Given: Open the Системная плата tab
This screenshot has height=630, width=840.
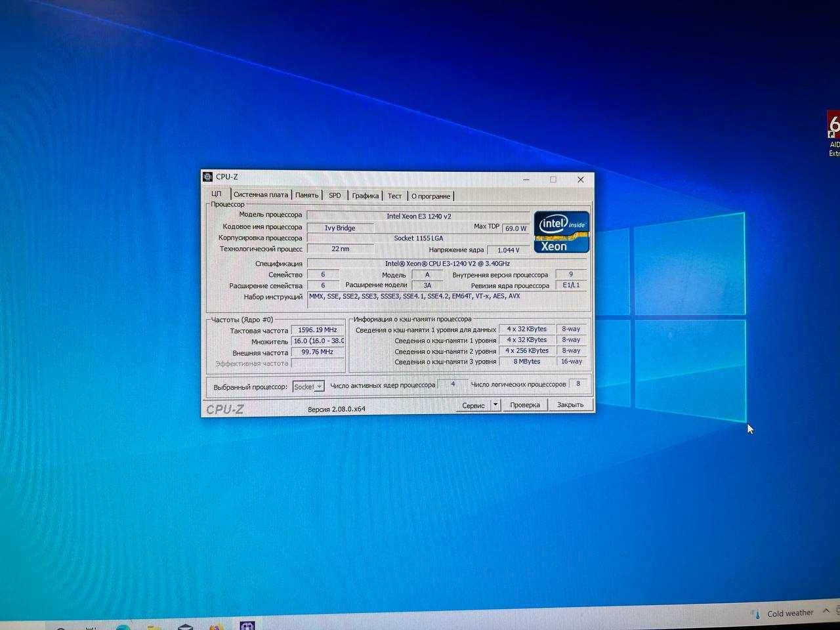Looking at the screenshot, I should [261, 195].
